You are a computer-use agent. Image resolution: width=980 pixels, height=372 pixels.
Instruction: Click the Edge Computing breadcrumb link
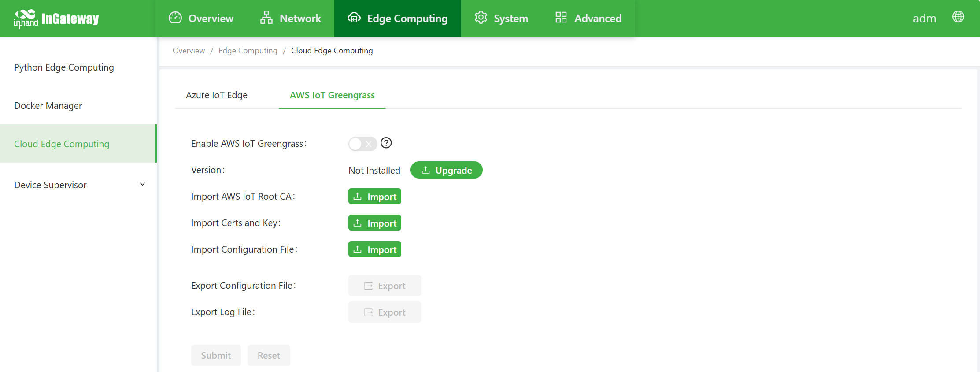click(x=248, y=51)
